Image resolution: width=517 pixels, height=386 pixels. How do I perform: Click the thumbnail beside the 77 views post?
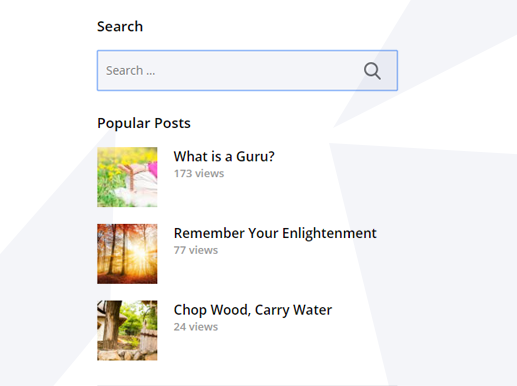127,254
